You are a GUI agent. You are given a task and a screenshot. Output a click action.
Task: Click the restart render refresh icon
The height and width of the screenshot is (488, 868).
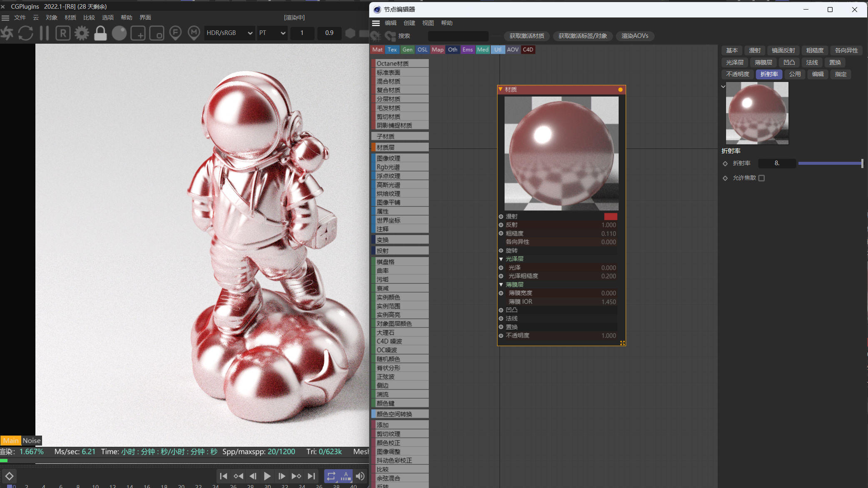tap(26, 33)
